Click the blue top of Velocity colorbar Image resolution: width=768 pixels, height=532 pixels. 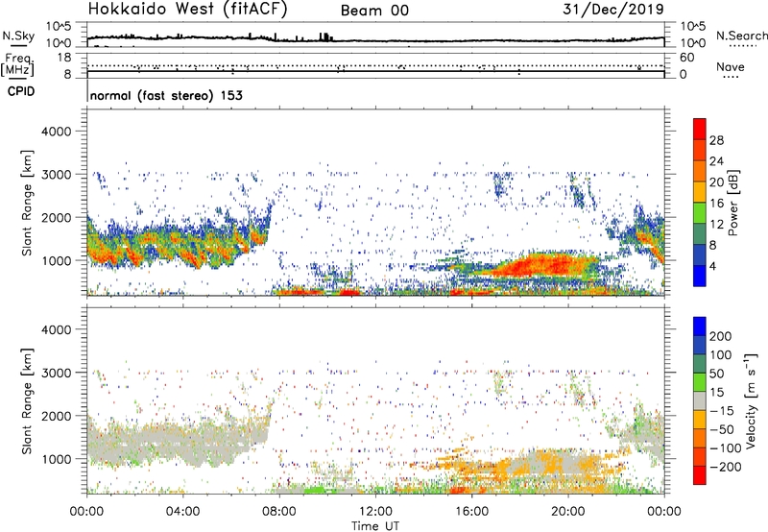(x=700, y=326)
